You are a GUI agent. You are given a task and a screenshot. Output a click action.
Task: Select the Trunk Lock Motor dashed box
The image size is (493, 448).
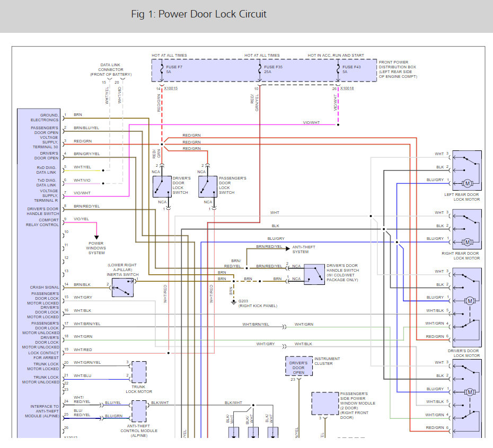pyautogui.click(x=138, y=372)
